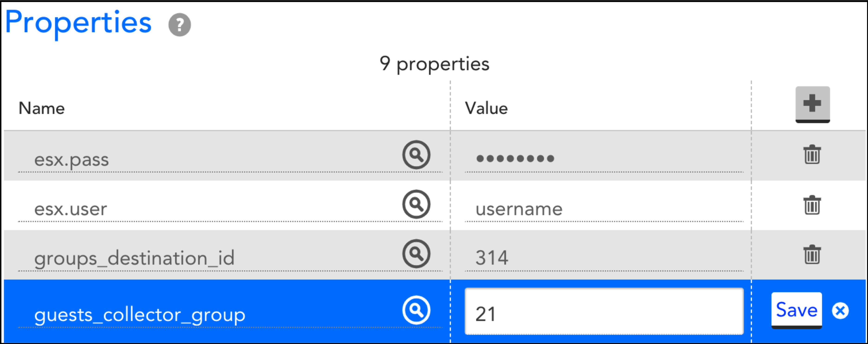Click the search icon for groups_destination_id

coord(416,254)
